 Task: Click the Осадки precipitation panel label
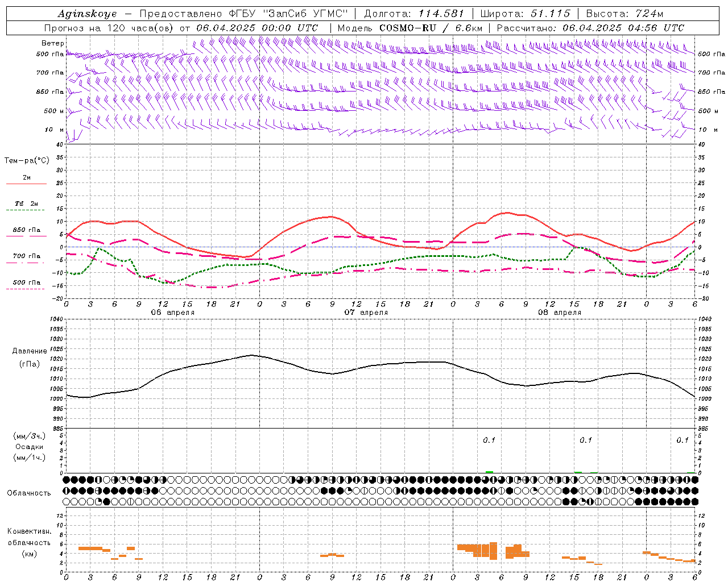coord(29,447)
